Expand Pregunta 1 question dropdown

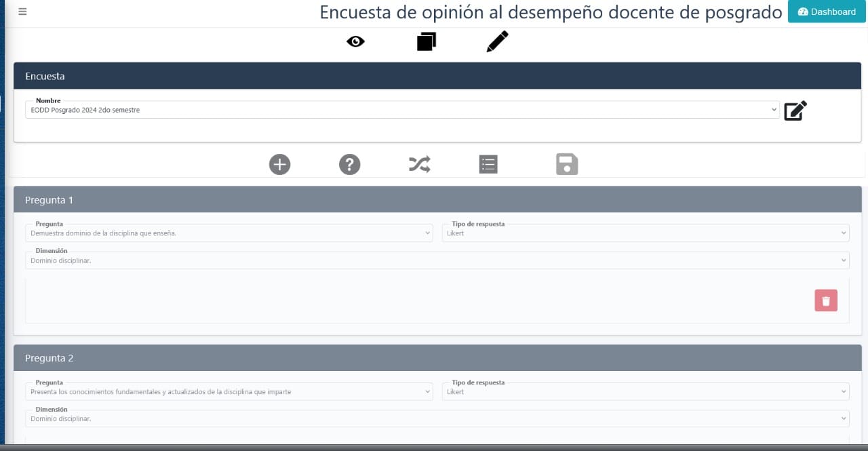229,233
